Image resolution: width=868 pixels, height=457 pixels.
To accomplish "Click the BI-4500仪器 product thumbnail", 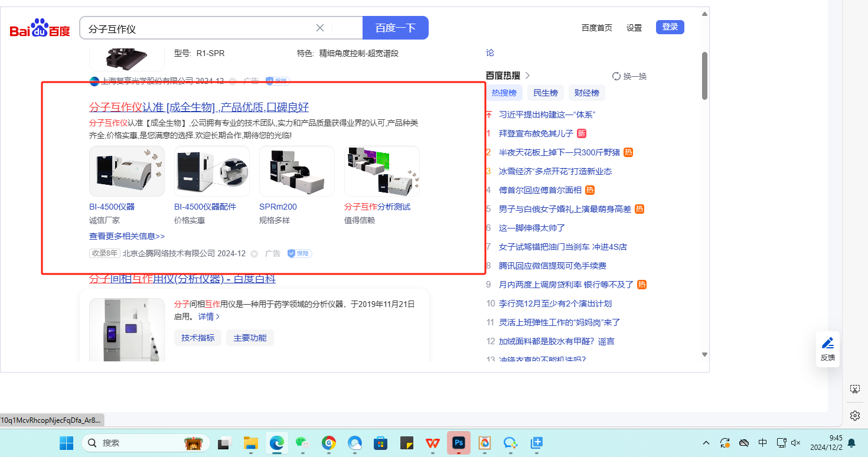I will click(127, 171).
